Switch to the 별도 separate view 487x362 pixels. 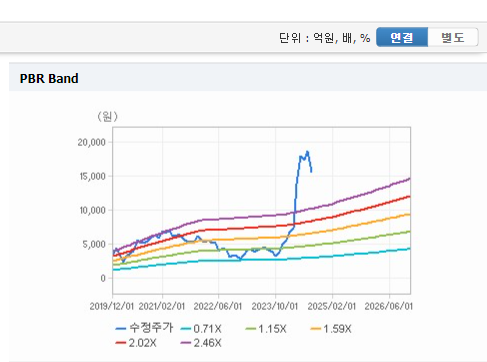click(453, 37)
